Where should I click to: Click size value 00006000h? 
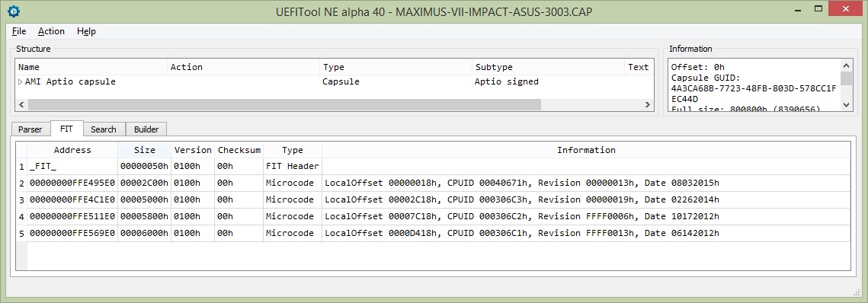[145, 233]
